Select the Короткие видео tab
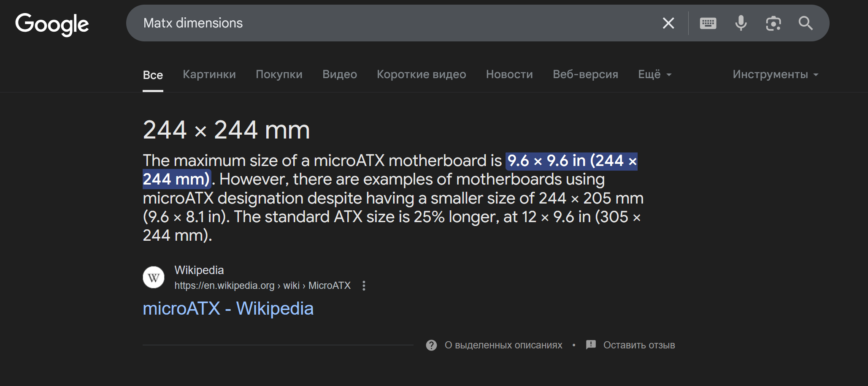This screenshot has width=868, height=386. (421, 75)
